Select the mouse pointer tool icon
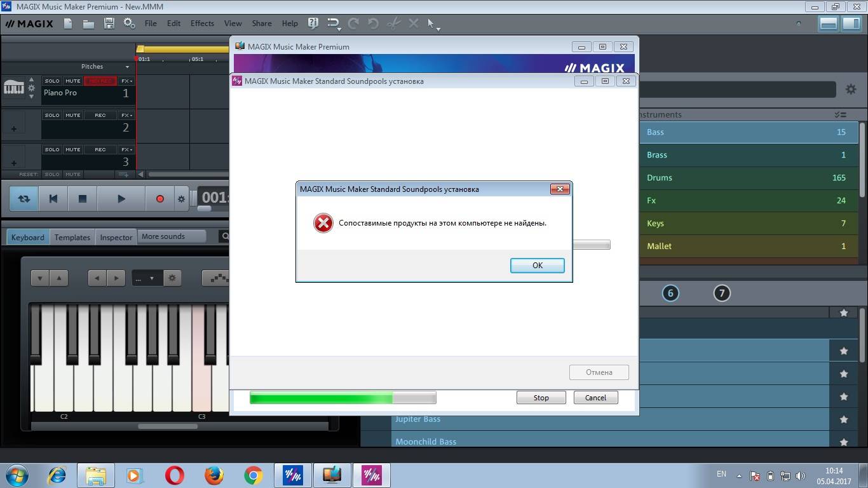This screenshot has width=868, height=488. (x=431, y=24)
